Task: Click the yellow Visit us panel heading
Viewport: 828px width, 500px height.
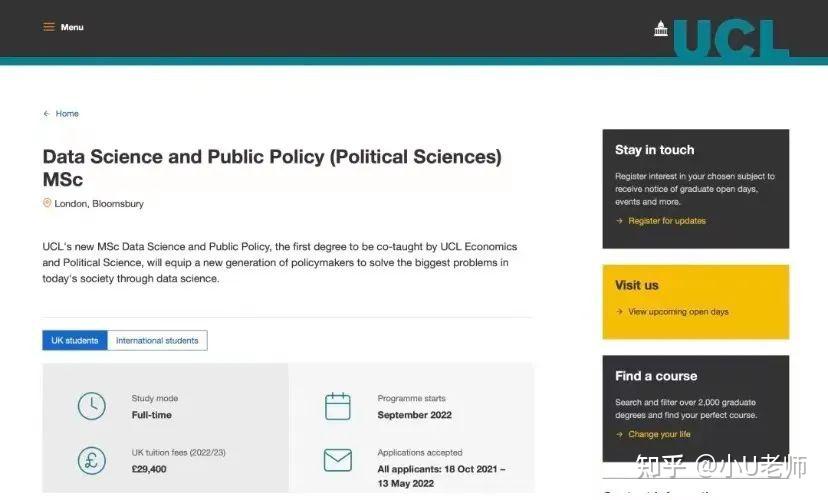Action: 637,285
